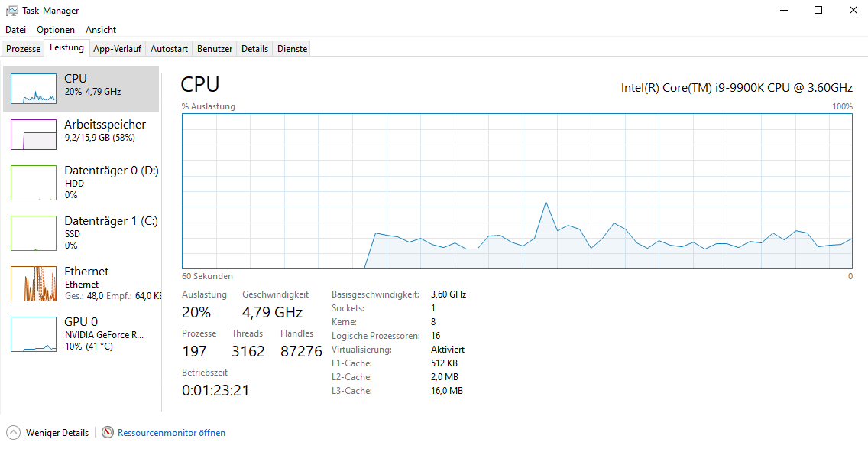Screen dimensions: 868x449
Task: Click the Arbeitsspeicher sidebar label
Action: [105, 125]
